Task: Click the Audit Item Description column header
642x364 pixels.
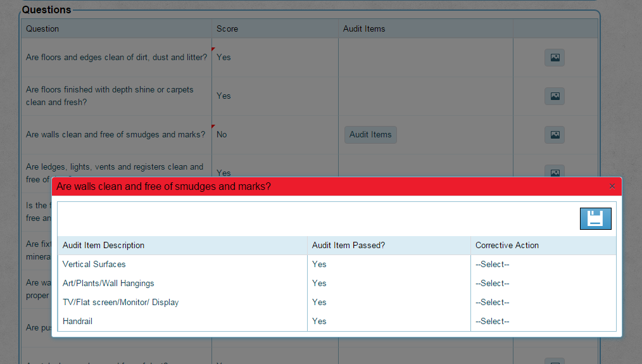Action: (104, 246)
